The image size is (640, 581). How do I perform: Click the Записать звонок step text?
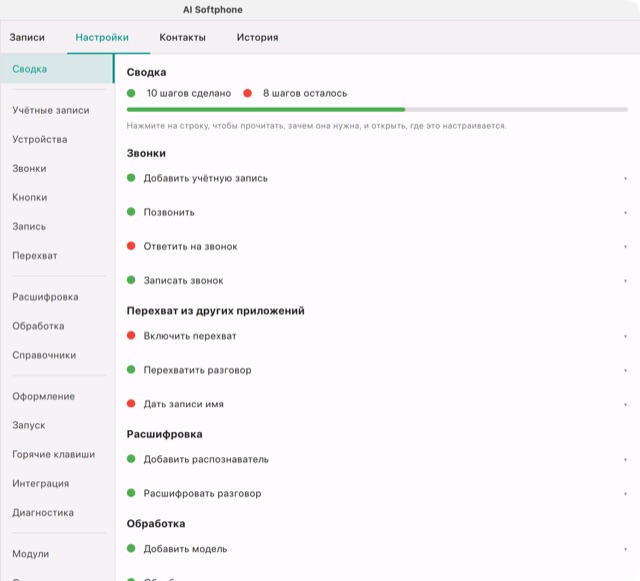[x=183, y=281]
